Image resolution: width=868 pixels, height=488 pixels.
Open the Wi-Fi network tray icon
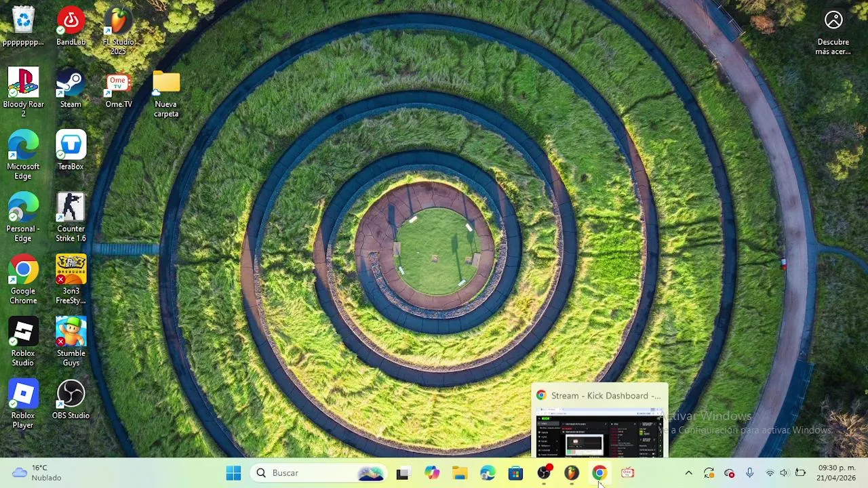[770, 473]
